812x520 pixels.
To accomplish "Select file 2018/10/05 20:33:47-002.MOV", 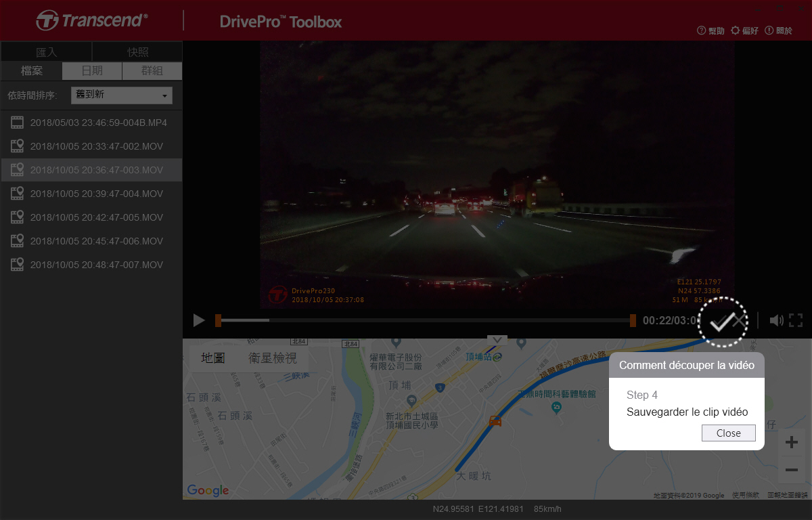I will tap(91, 146).
